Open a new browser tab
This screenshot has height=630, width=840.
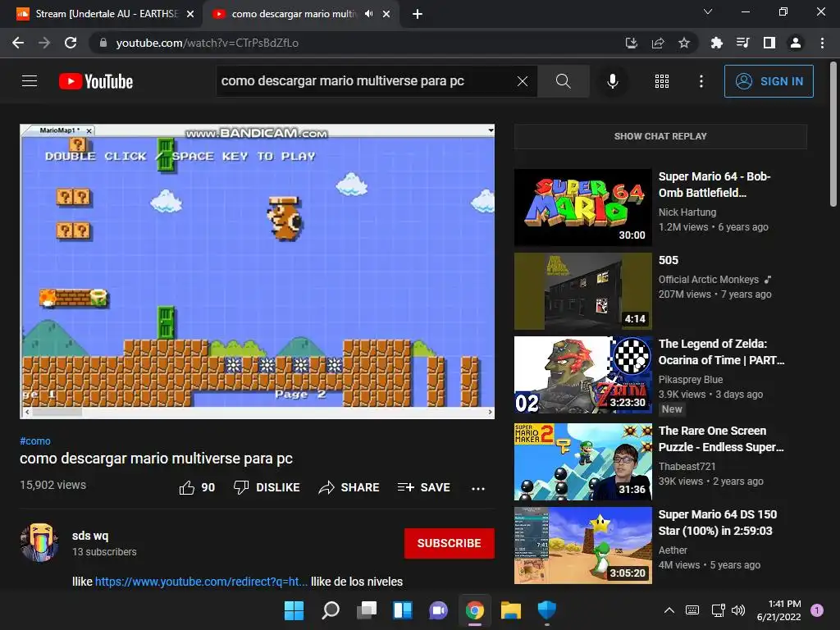click(418, 15)
